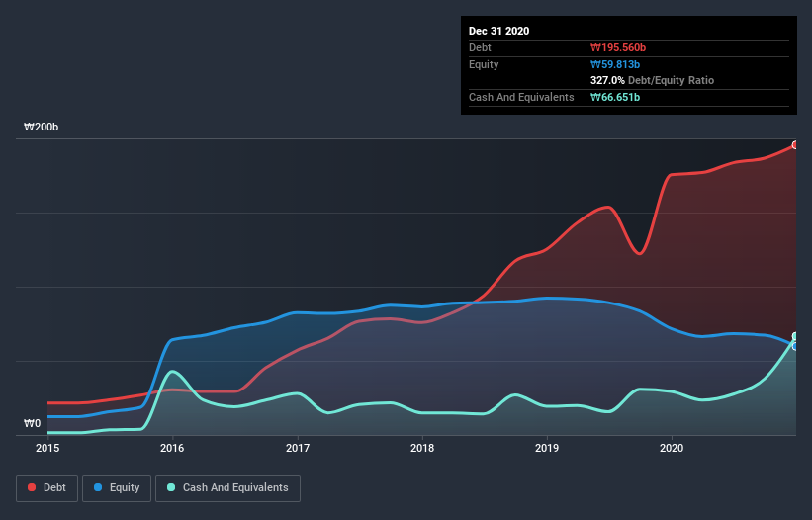Select the red Debt endpoint marker
Image resolution: width=812 pixels, height=520 pixels.
[795, 145]
